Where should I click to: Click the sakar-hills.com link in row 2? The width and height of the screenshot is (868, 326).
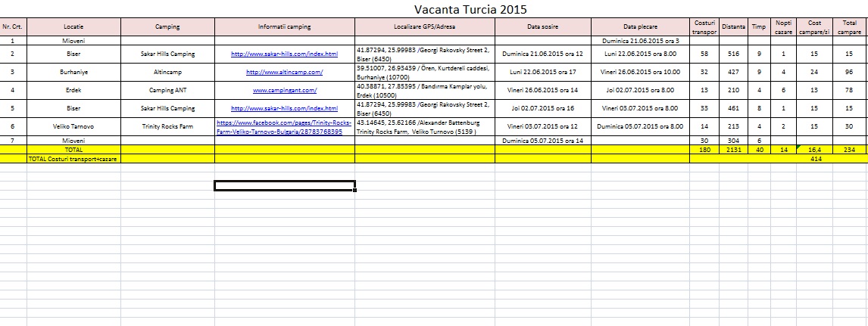click(284, 54)
